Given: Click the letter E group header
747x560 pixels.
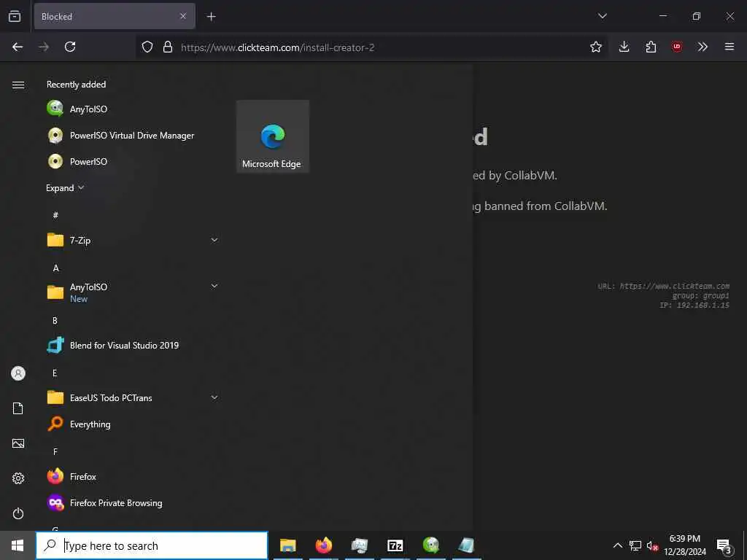Looking at the screenshot, I should point(55,373).
